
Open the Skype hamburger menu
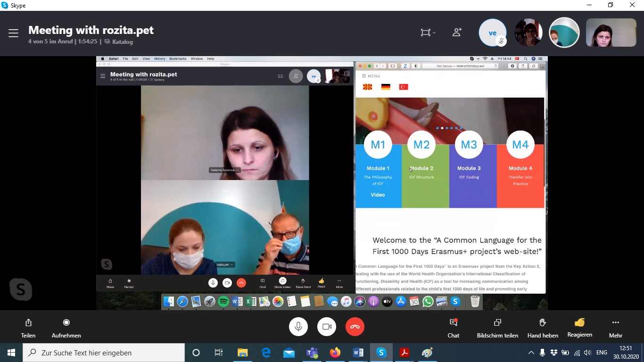click(x=13, y=33)
